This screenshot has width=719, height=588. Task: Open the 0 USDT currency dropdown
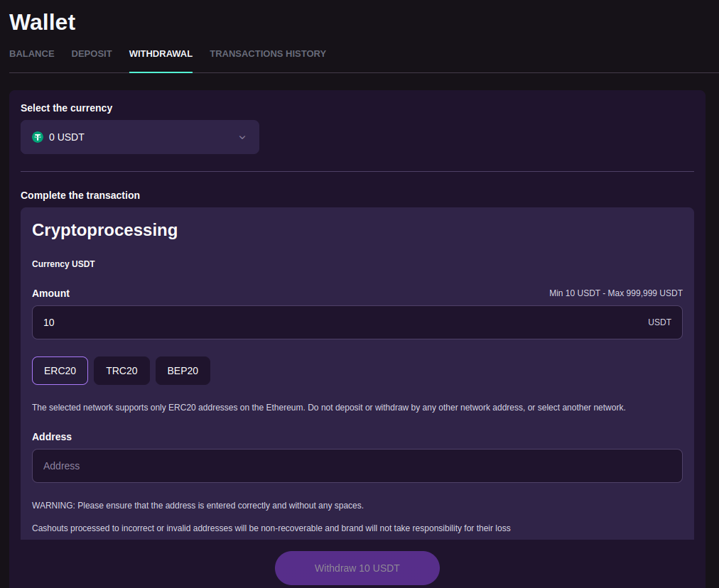139,137
